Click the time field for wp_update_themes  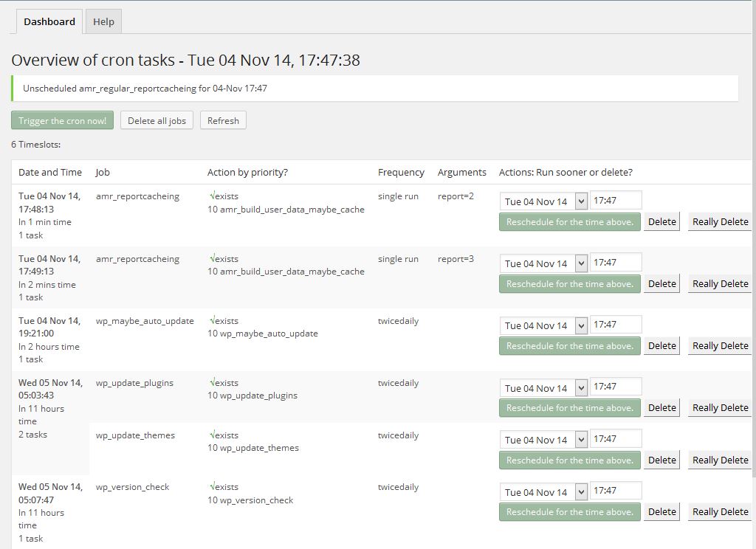616,439
